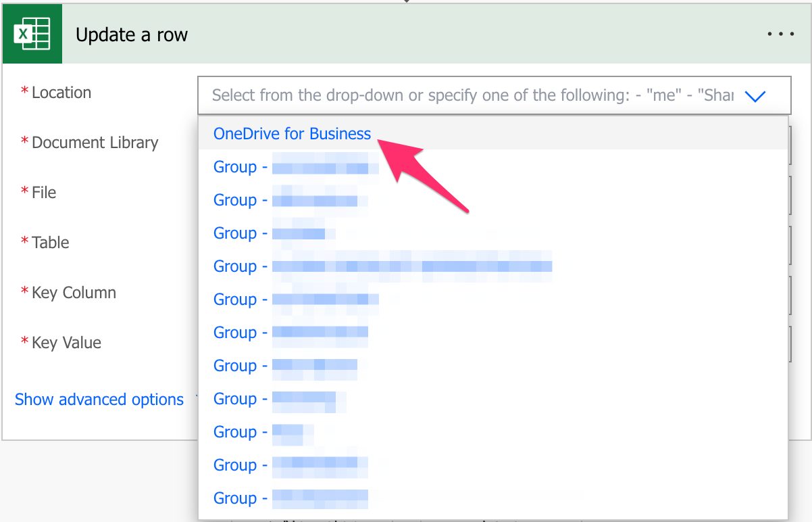
Task: Open the three-dot menu for Update a row
Action: [780, 34]
